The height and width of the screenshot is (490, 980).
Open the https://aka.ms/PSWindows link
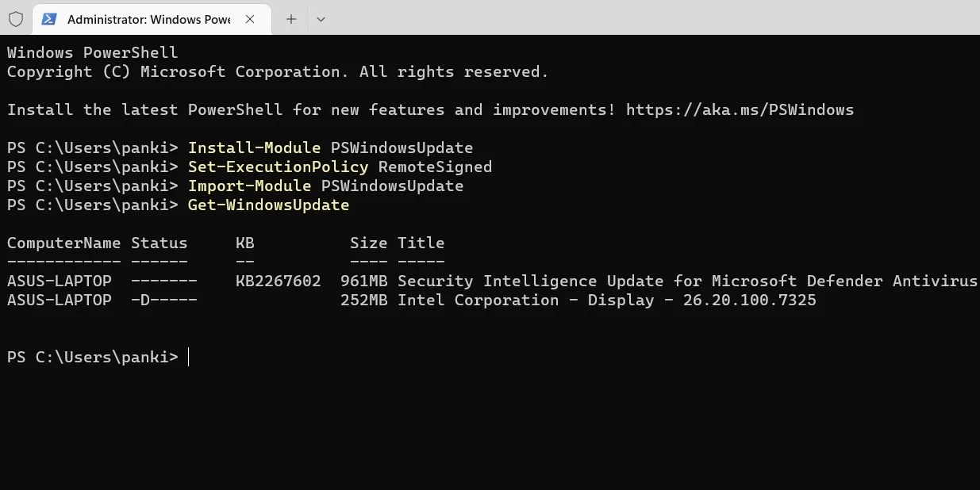pos(740,109)
